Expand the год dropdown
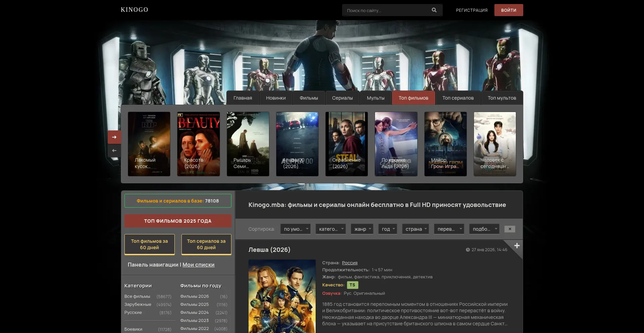 click(388, 229)
